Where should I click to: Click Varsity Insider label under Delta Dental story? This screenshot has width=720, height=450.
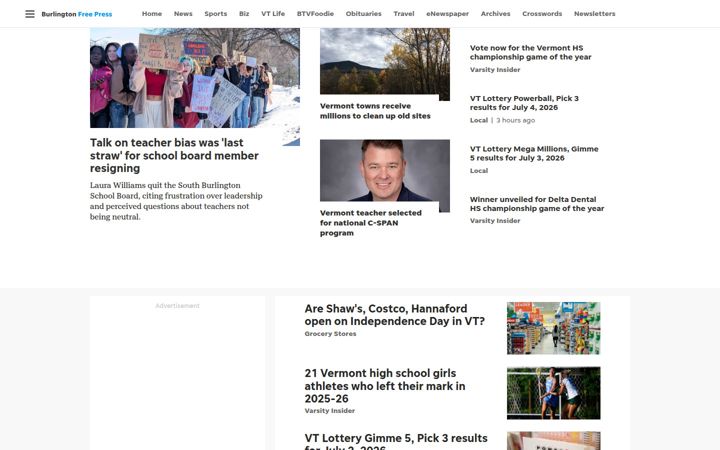(x=495, y=221)
